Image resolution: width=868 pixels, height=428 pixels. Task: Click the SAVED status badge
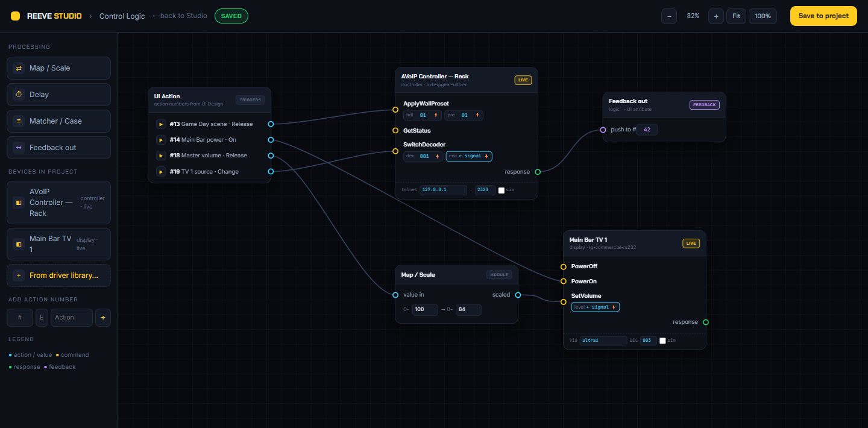pyautogui.click(x=231, y=16)
